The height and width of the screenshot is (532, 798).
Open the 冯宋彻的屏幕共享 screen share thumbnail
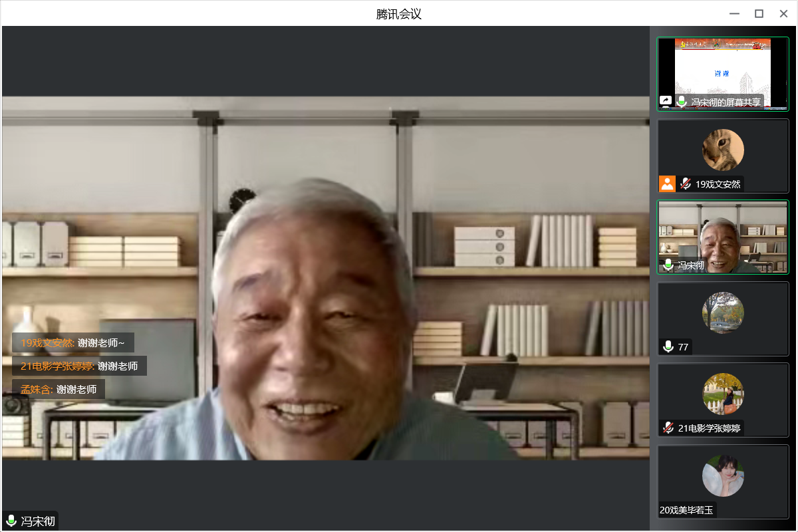coord(723,73)
